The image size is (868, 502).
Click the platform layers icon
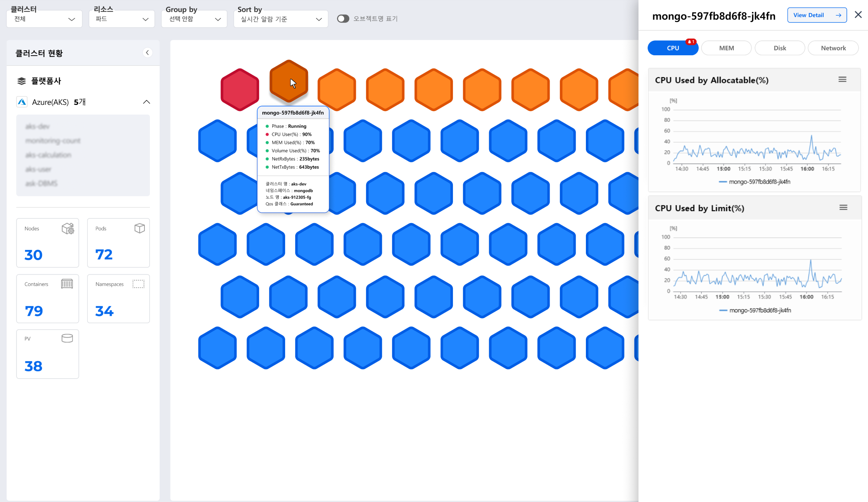pos(22,81)
